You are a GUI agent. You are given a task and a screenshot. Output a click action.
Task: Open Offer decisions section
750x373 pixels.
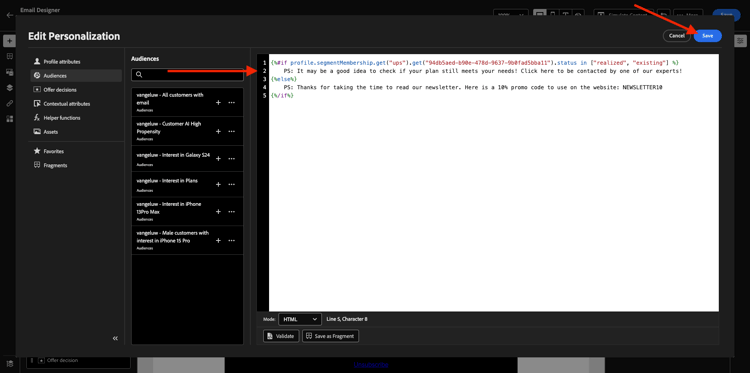[x=76, y=89]
